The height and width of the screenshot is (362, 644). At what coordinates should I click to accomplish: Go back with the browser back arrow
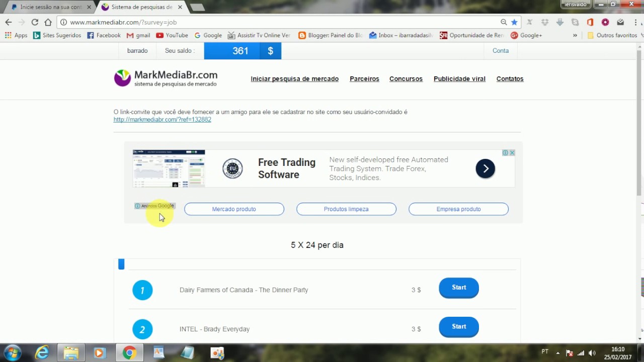pos(8,22)
